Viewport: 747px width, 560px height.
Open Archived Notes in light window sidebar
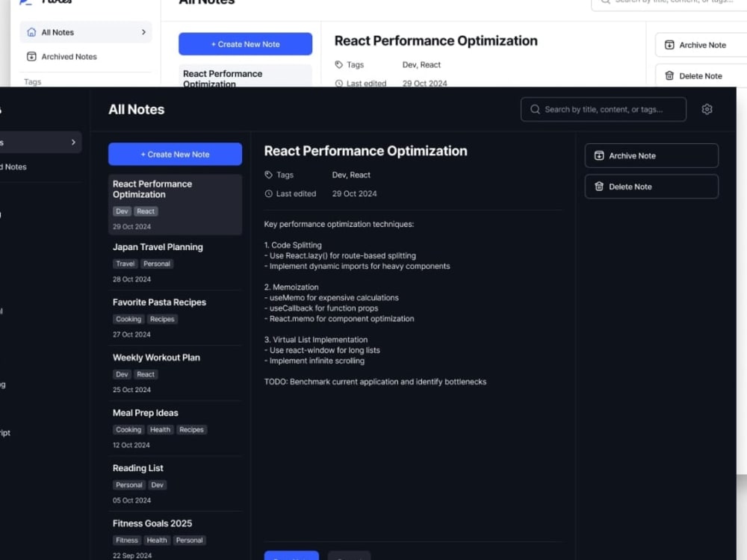86,57
